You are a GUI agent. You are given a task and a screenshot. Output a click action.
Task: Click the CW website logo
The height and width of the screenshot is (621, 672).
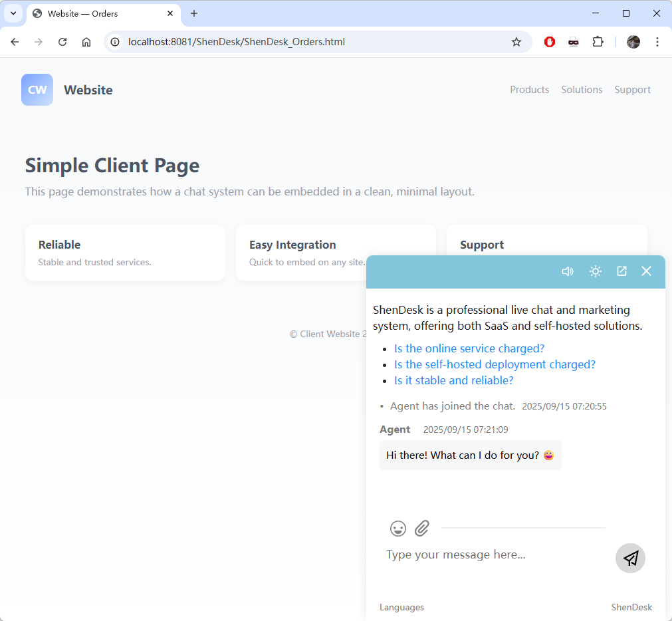tap(37, 90)
